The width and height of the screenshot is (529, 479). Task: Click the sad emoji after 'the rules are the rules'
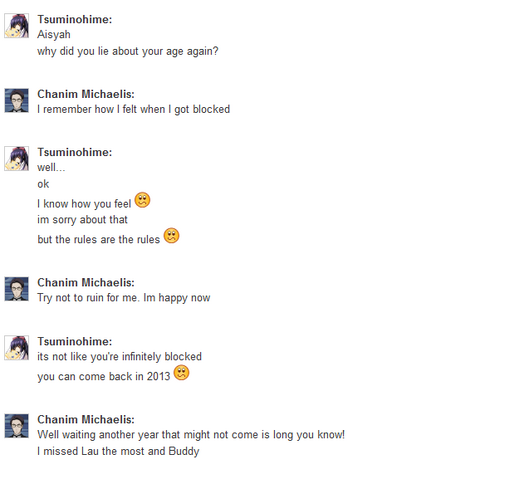(x=171, y=236)
